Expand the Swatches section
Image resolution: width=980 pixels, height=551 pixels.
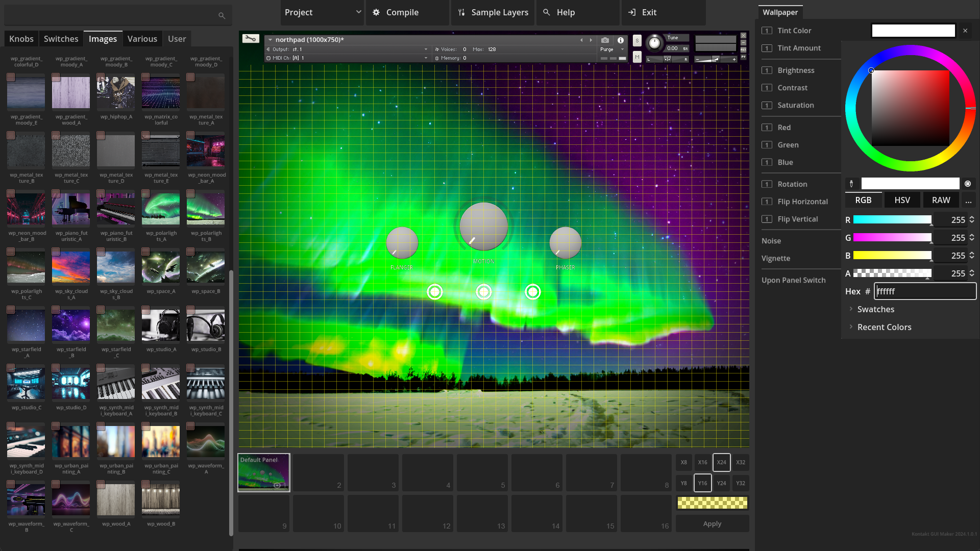(x=875, y=309)
